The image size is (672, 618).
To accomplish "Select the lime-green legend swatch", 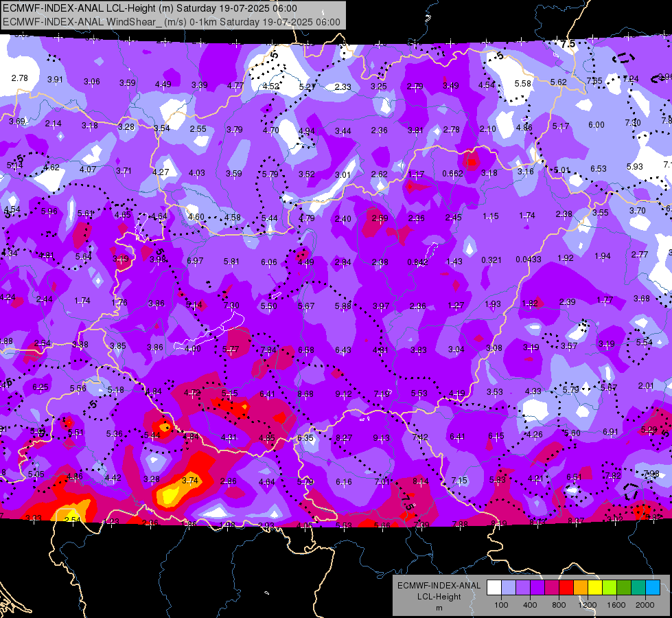I will pos(610,588).
